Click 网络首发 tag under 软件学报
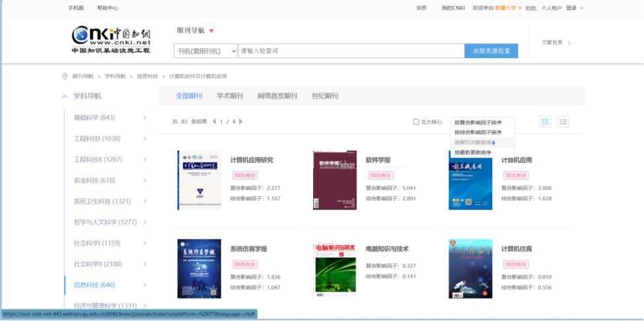The height and width of the screenshot is (321, 644). coord(380,176)
